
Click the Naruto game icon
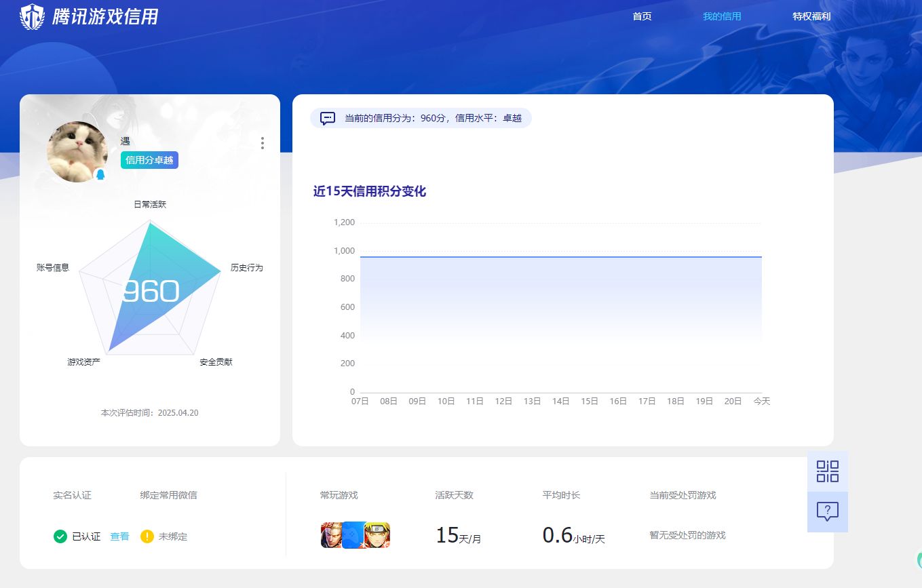[377, 535]
